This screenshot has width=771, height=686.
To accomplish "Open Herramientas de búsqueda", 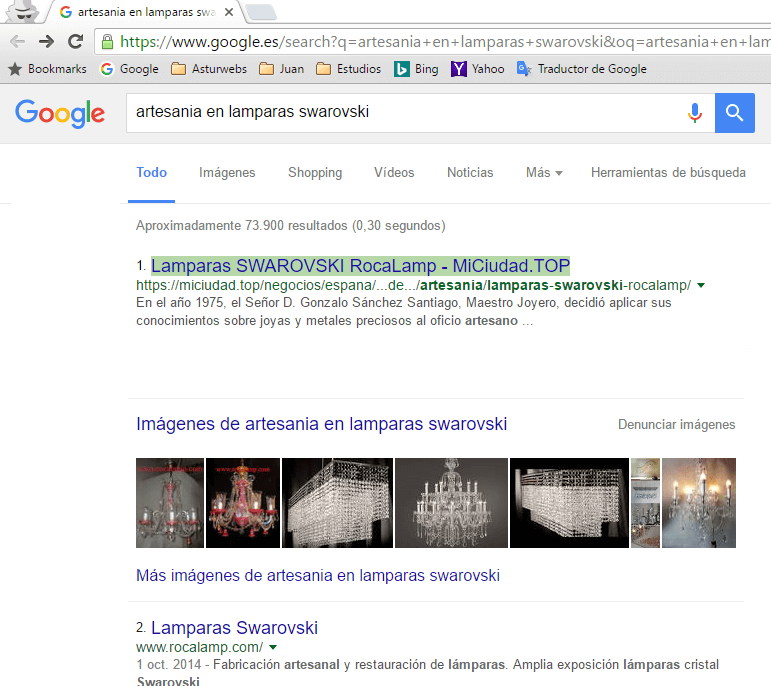I will [x=668, y=173].
